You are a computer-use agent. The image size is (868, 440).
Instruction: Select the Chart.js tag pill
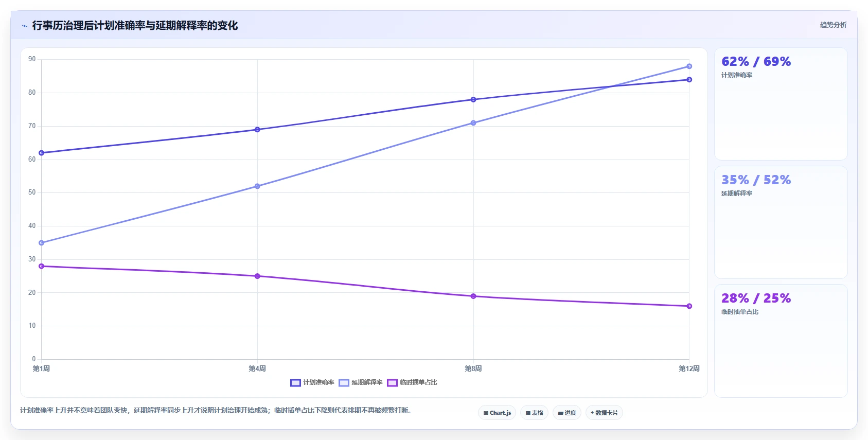pyautogui.click(x=497, y=413)
